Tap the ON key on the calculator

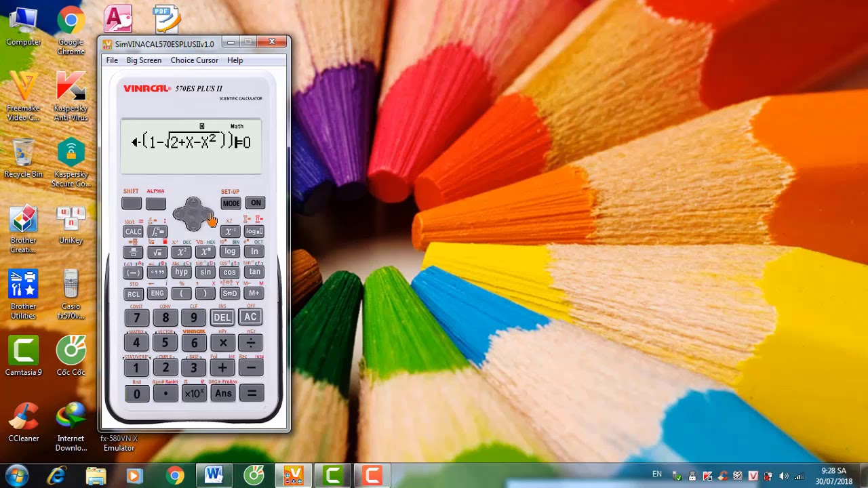point(255,203)
